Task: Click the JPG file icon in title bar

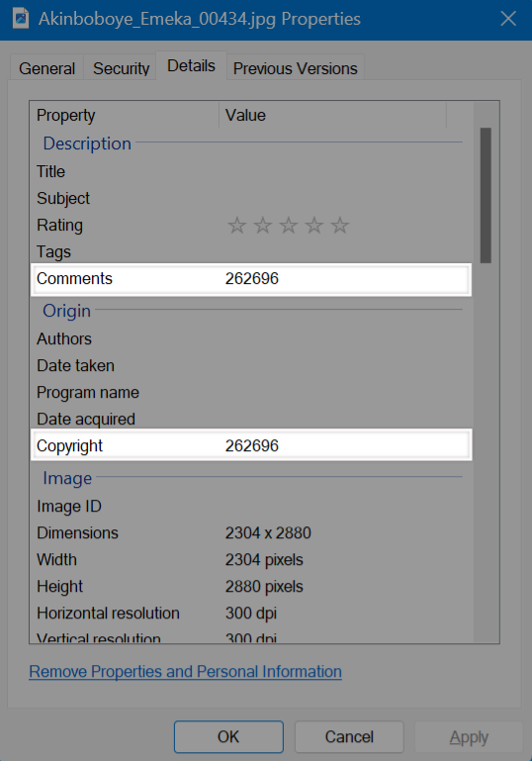Action: click(21, 19)
